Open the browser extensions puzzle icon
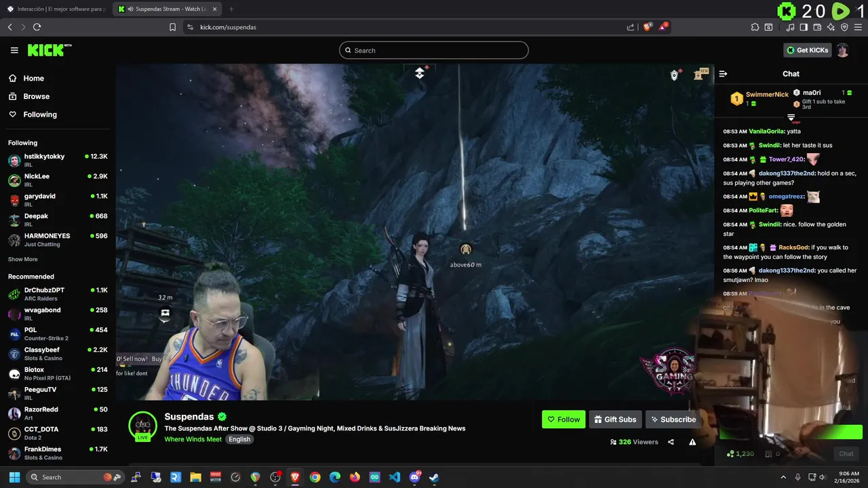868x488 pixels. pos(755,27)
